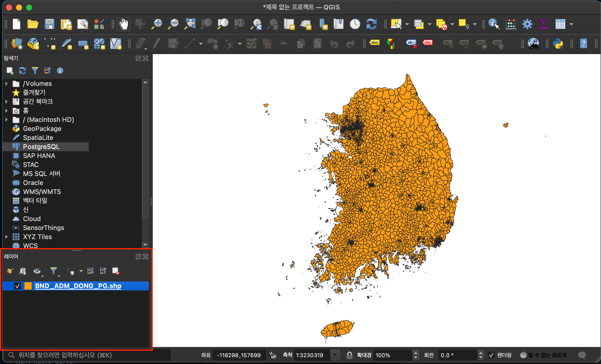Viewport: 601px width, 364px height.
Task: Uncheck BND_ADM_DONG_PG.shp layer visibility checkbox
Action: point(17,286)
